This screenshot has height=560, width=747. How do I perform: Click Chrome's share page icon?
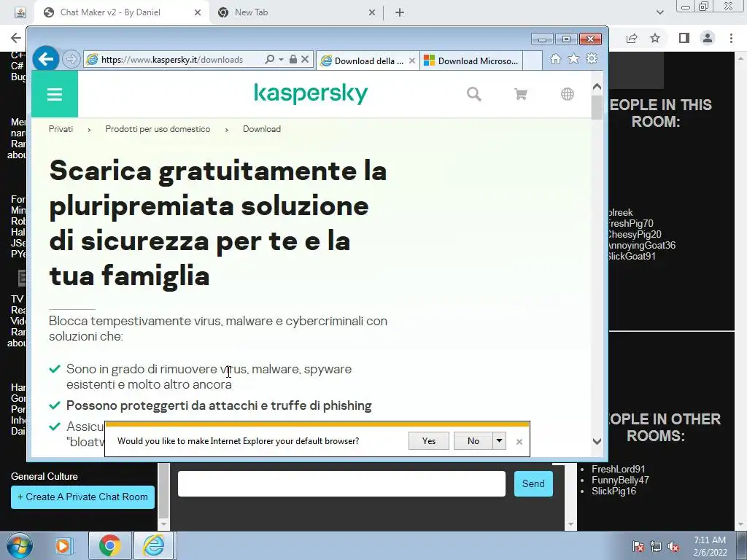pyautogui.click(x=632, y=38)
